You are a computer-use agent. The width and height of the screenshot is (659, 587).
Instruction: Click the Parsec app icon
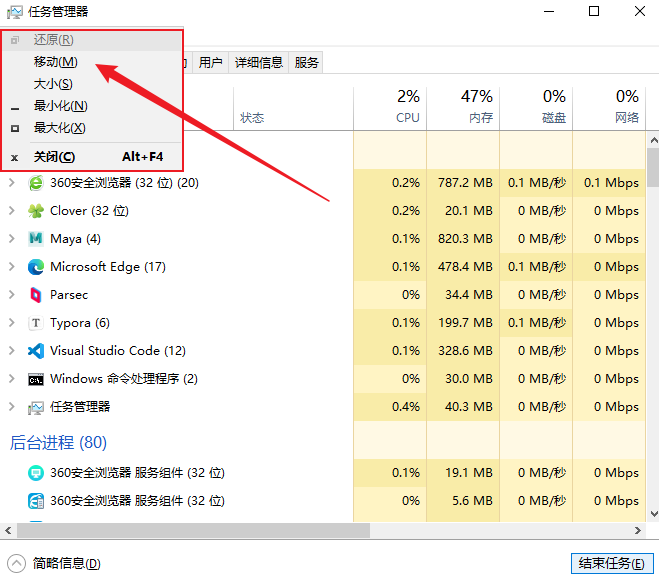click(36, 295)
